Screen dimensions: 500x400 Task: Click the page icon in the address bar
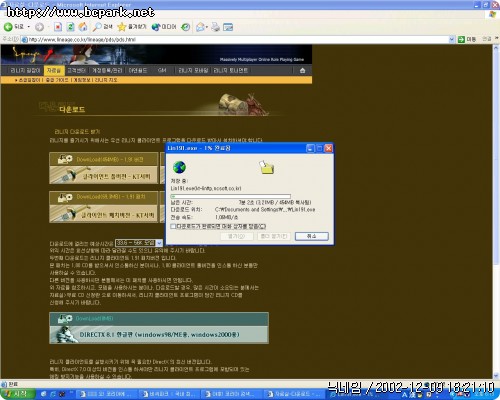24,40
